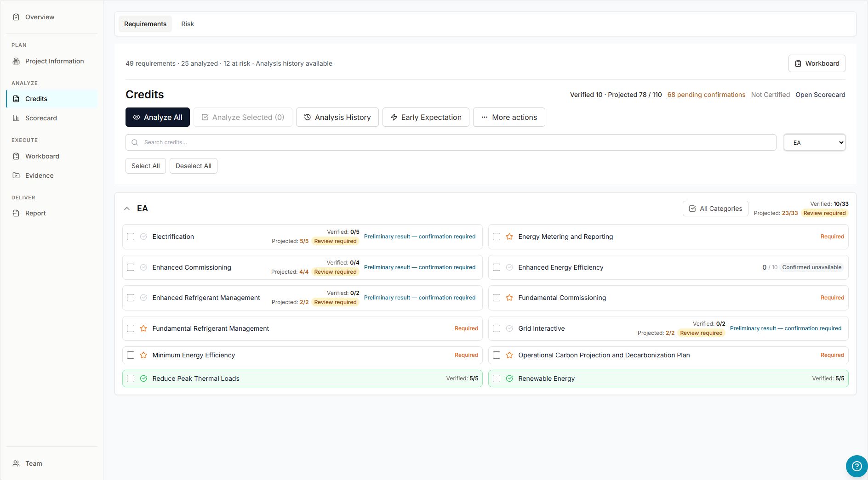Image resolution: width=868 pixels, height=480 pixels.
Task: Click the star icon beside Fundamental Commissioning
Action: (509, 298)
